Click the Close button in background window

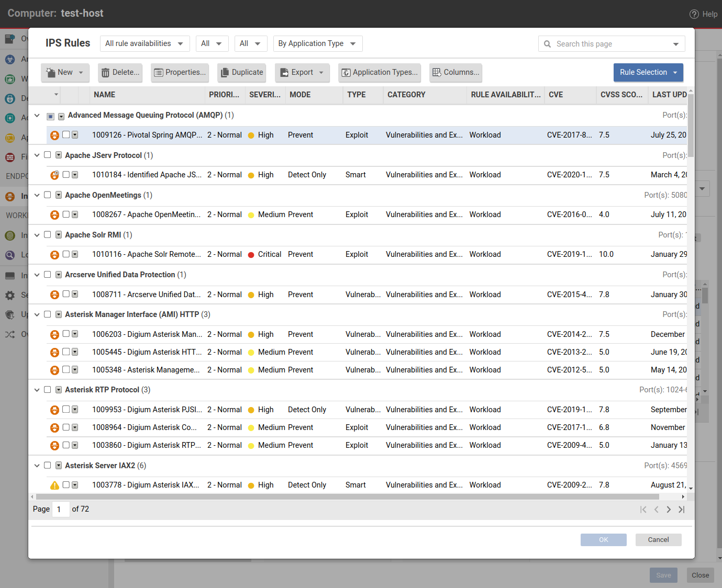click(x=701, y=575)
